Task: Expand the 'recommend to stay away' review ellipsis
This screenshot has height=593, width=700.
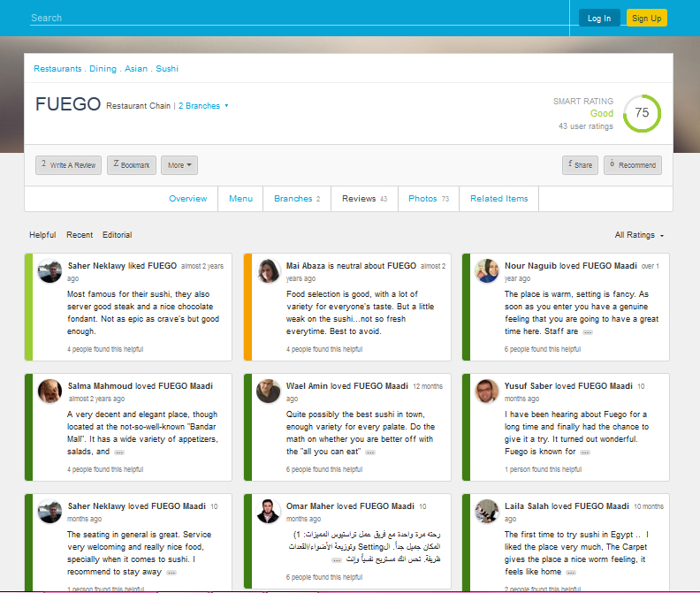Action: [171, 573]
